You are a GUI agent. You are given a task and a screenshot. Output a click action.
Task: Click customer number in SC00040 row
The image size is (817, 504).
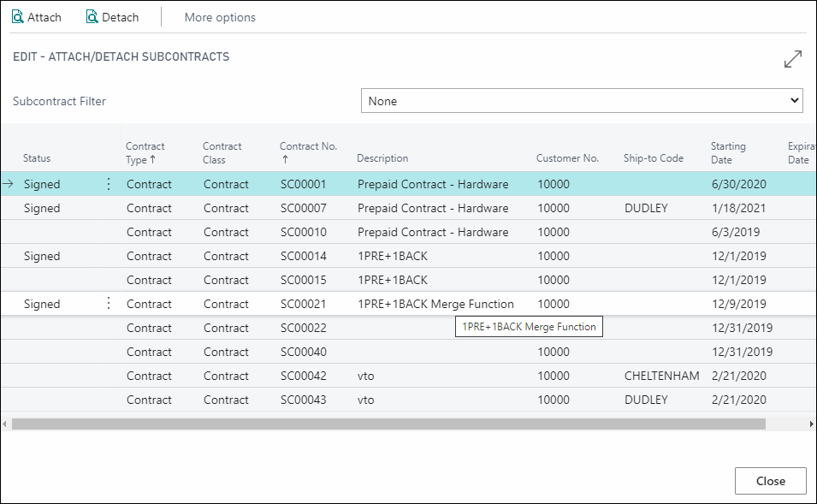[554, 352]
